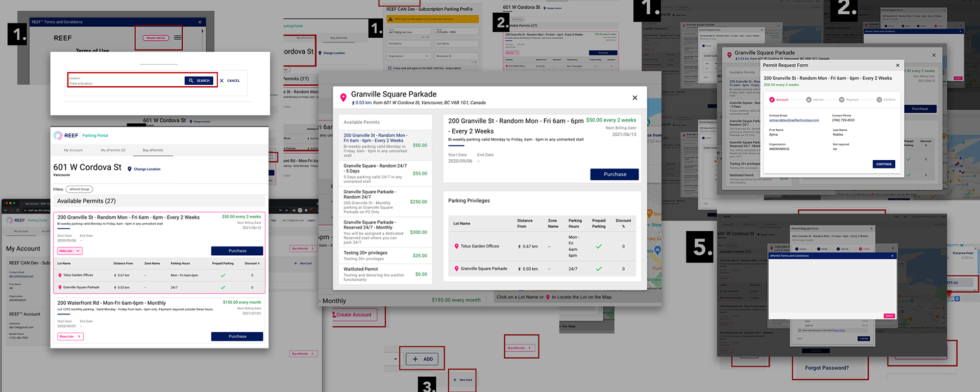
Task: Close the REEF Terms and Conditions window
Action: tap(200, 22)
